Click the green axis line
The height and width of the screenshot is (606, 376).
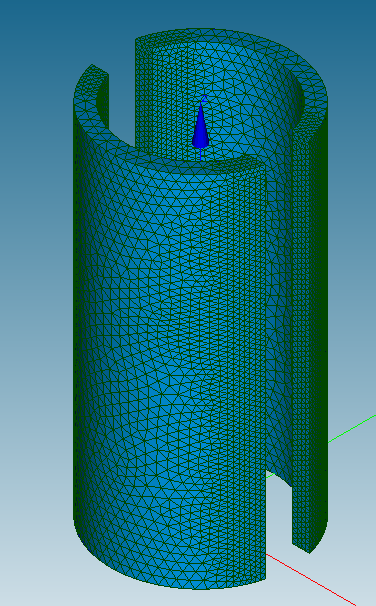352,429
